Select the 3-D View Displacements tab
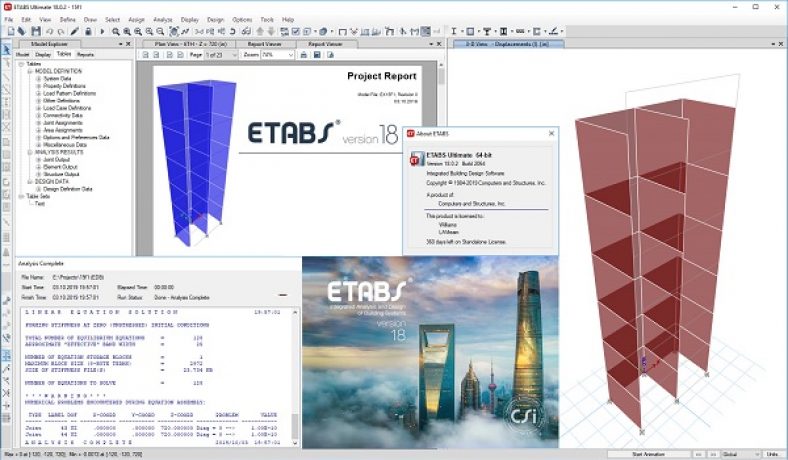The height and width of the screenshot is (460, 788). coord(509,44)
